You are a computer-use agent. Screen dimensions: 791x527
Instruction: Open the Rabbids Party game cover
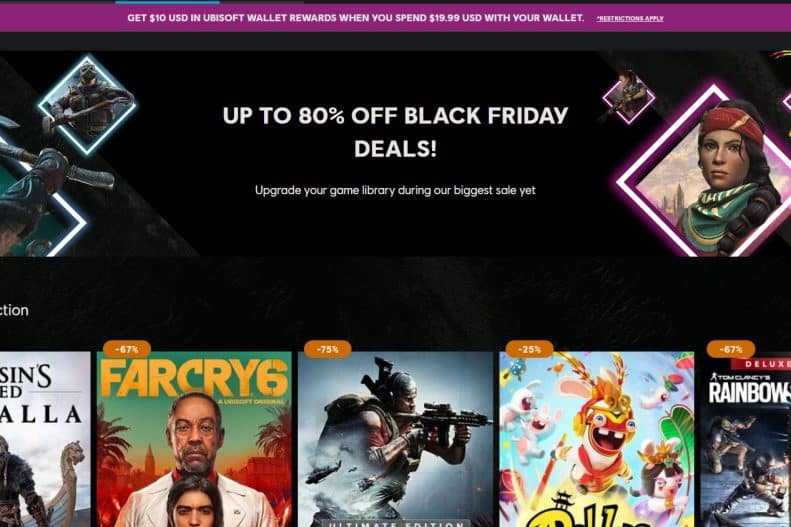tap(596, 439)
